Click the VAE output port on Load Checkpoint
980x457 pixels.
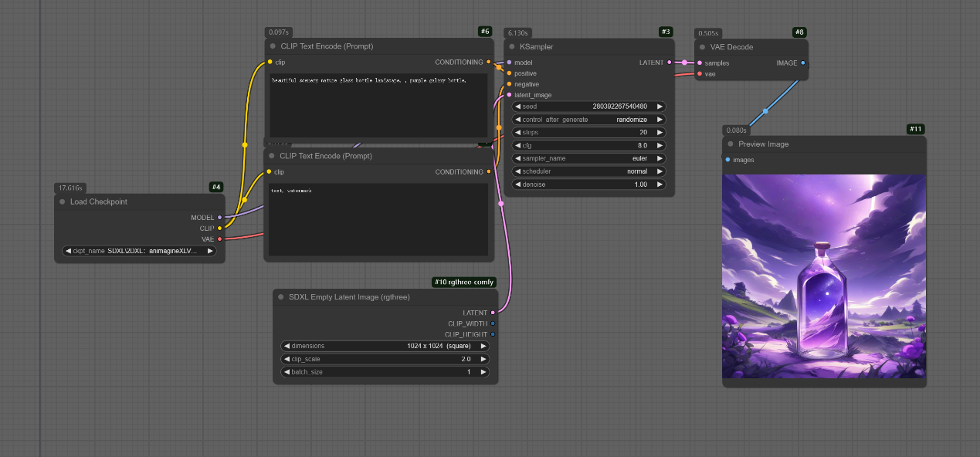[x=219, y=239]
